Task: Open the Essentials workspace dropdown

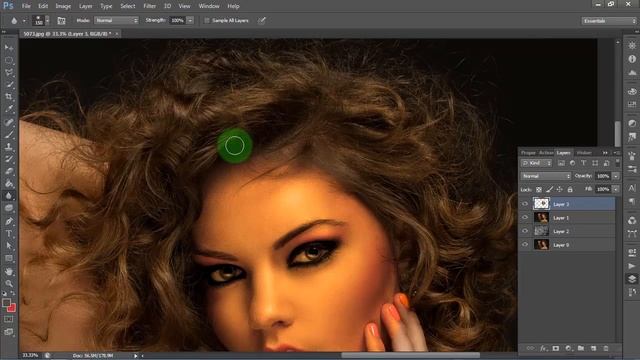Action: pyautogui.click(x=609, y=21)
